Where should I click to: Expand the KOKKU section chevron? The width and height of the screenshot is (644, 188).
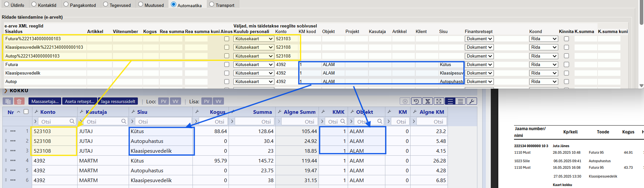[x=6, y=91]
